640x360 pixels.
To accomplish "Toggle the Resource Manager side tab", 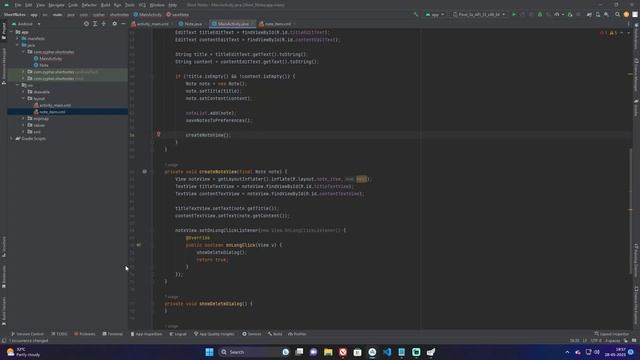I will [x=4, y=65].
